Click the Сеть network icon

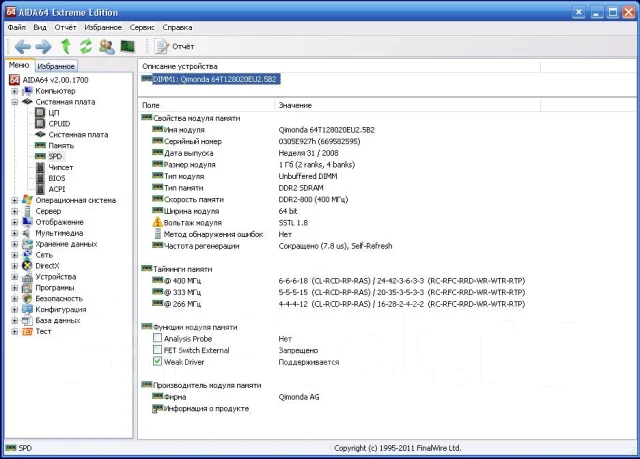coord(27,255)
